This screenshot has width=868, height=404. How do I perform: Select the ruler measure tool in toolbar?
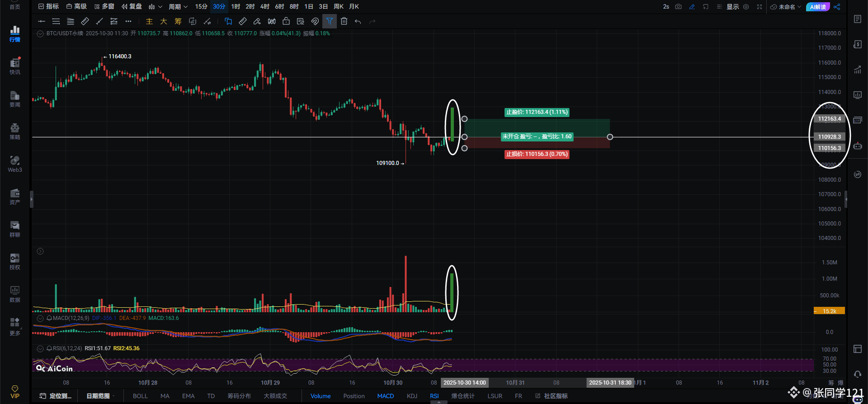(x=243, y=21)
